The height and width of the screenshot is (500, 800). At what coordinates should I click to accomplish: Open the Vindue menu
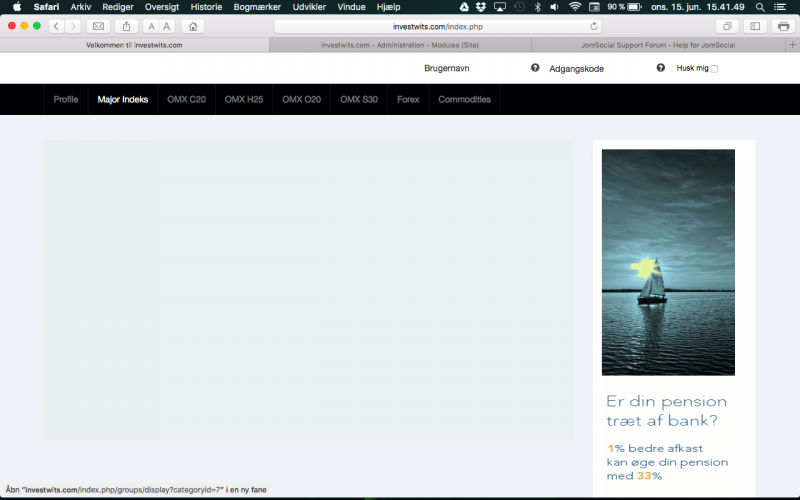pos(351,7)
